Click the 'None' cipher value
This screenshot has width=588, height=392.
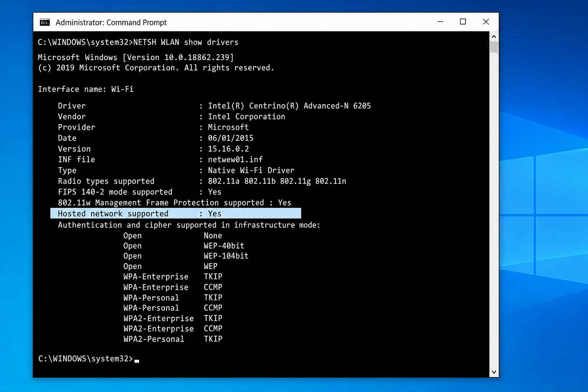[213, 235]
